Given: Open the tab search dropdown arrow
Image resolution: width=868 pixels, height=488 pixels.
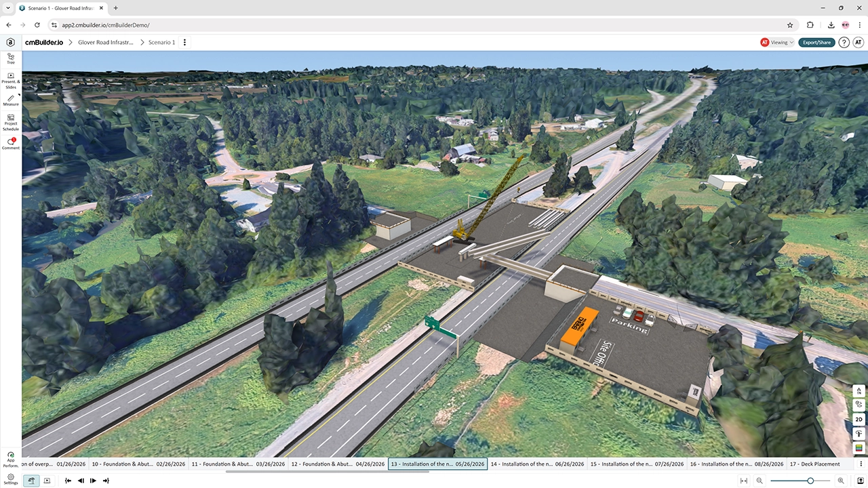Looking at the screenshot, I should (8, 8).
